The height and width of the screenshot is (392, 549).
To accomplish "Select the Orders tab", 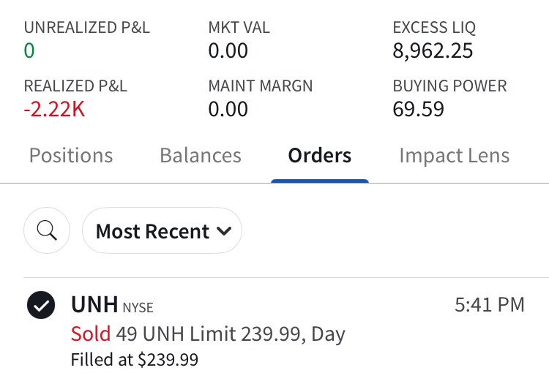I will click(x=320, y=155).
